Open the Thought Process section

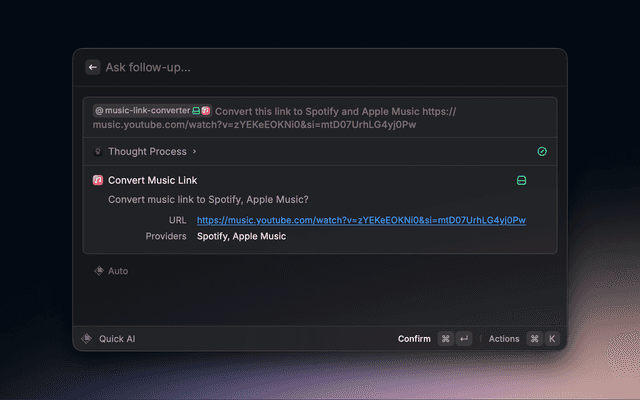[x=146, y=152]
